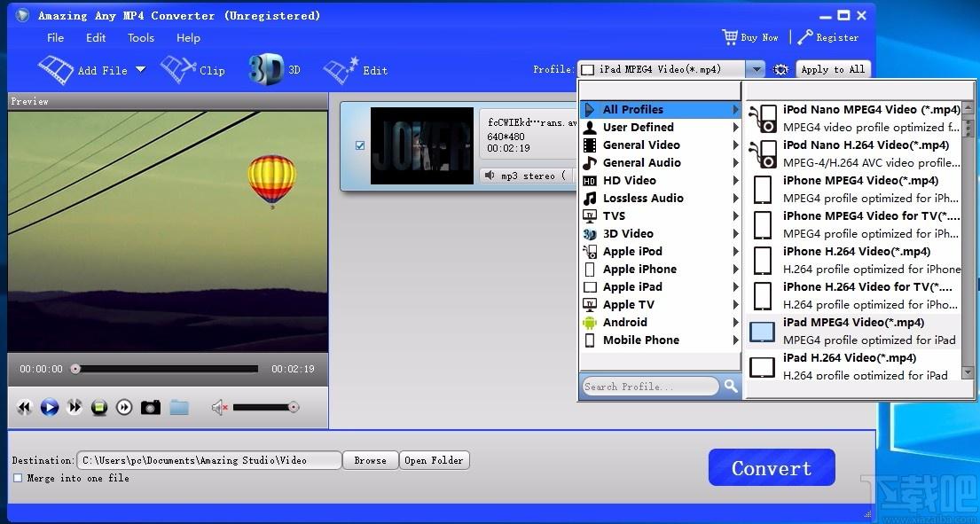Click the volume slider handle
This screenshot has width=980, height=524.
(294, 408)
